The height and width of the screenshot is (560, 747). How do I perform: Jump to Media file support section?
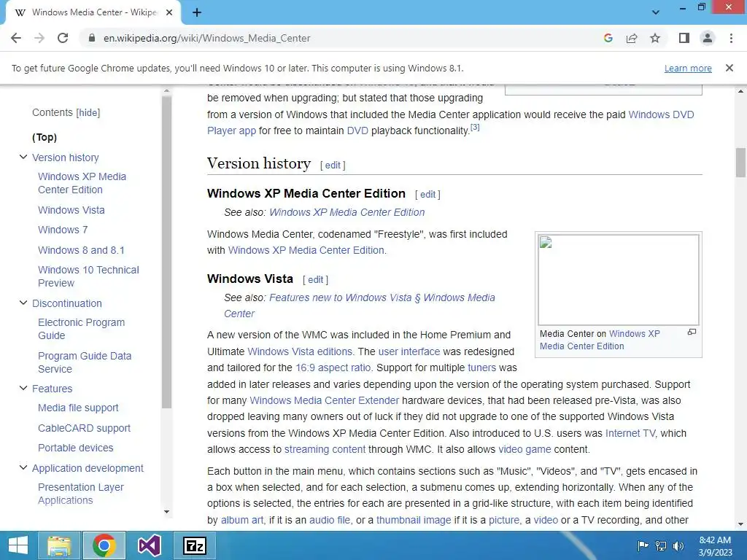click(78, 408)
